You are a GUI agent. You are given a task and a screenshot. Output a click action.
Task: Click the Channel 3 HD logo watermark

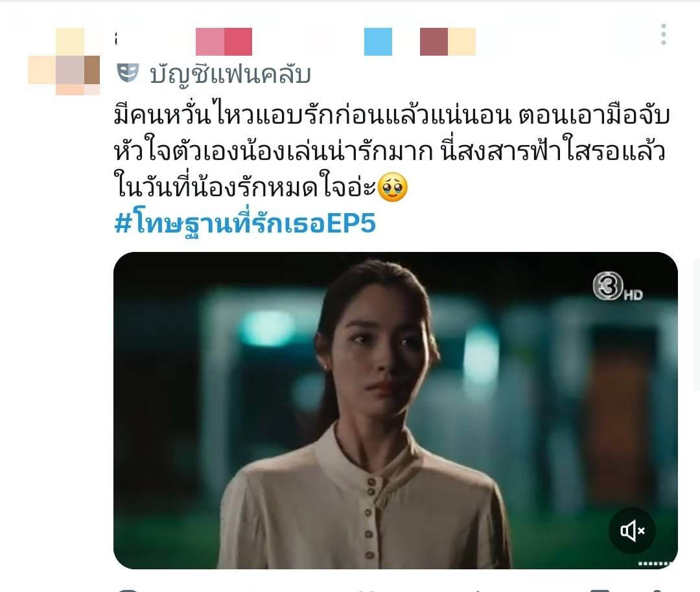point(618,288)
